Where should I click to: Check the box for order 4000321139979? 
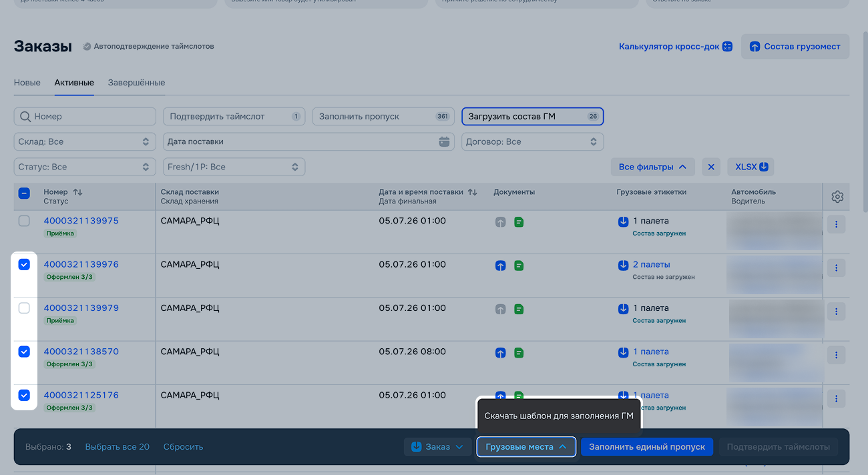coord(24,308)
